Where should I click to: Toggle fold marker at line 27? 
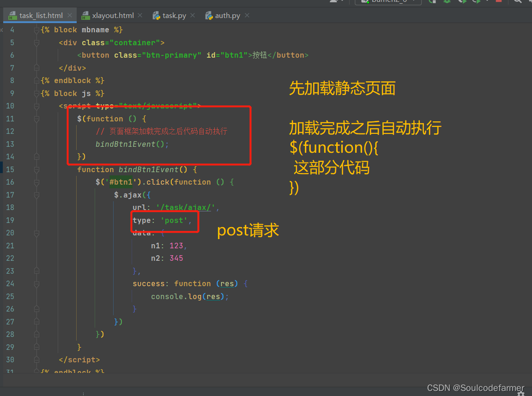[x=36, y=322]
